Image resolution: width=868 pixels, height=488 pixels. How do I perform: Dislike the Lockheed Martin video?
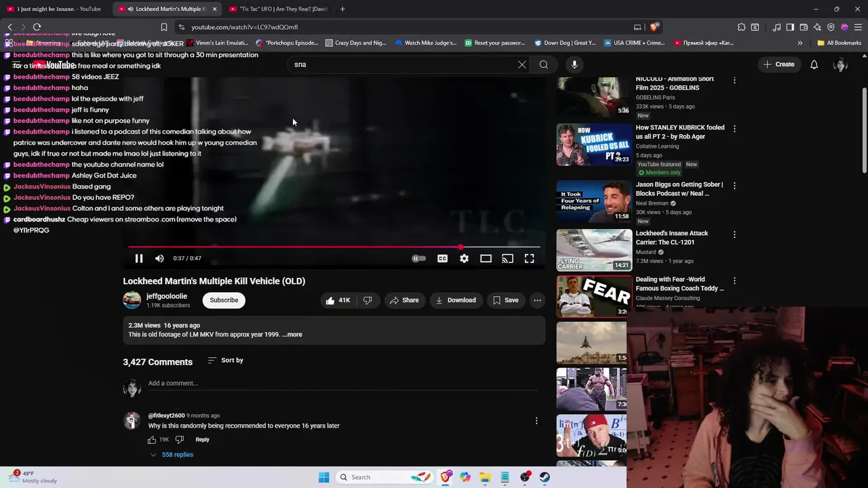tap(368, 300)
